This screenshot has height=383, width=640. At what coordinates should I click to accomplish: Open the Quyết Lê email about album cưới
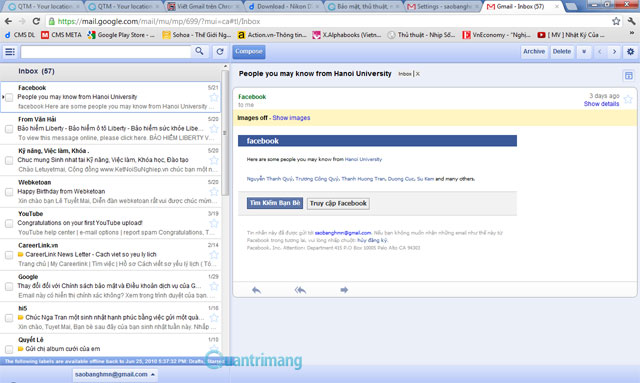(110, 345)
